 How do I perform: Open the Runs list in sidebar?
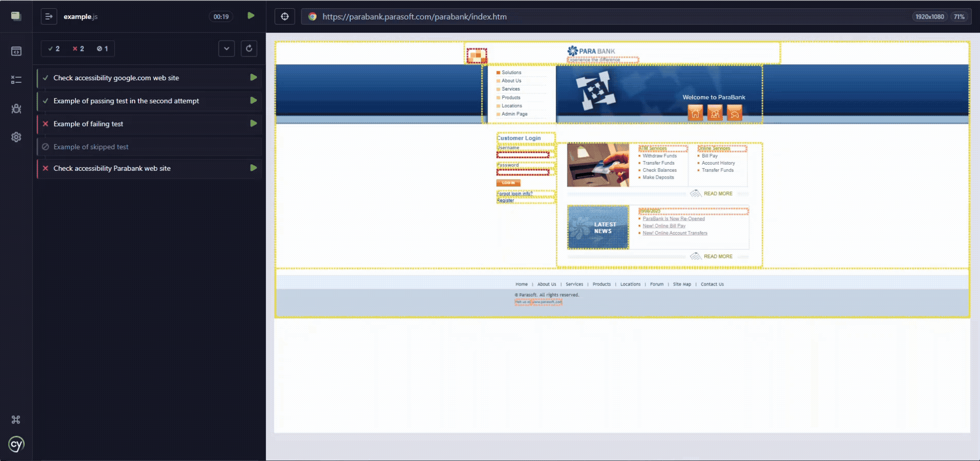(16, 80)
